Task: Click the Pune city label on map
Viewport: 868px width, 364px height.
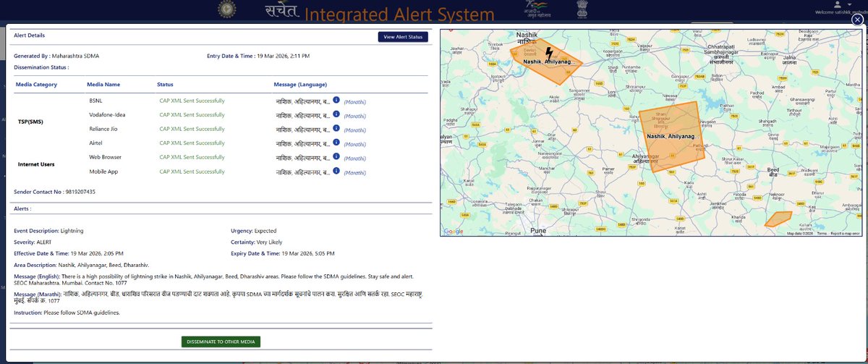Action: 538,230
